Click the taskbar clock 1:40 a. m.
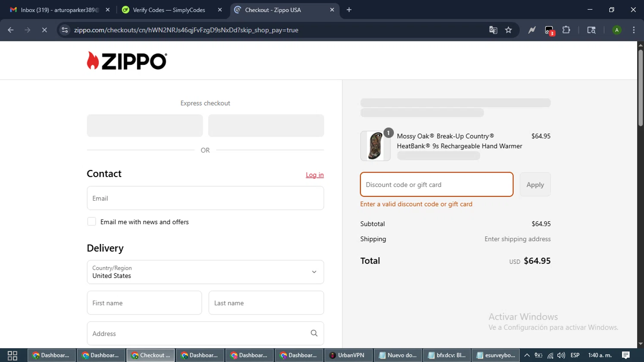644x362 pixels. click(x=600, y=355)
